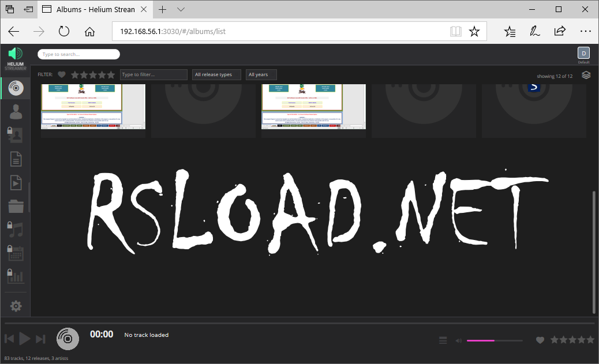Adjust the pink volume slider

coord(495,340)
